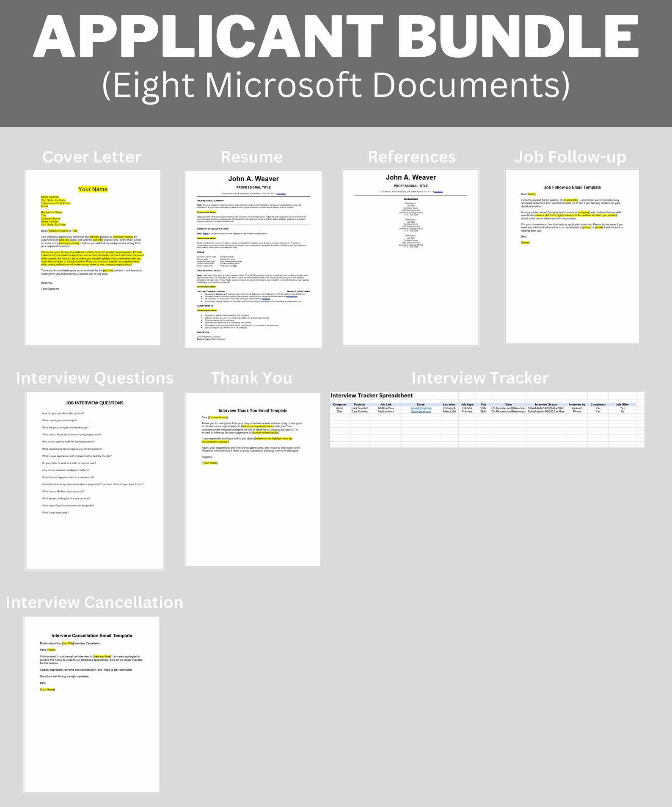Screen dimensions: 672x807
Task: Click the 'Job Follow-up Email Template' document title
Action: pyautogui.click(x=572, y=187)
